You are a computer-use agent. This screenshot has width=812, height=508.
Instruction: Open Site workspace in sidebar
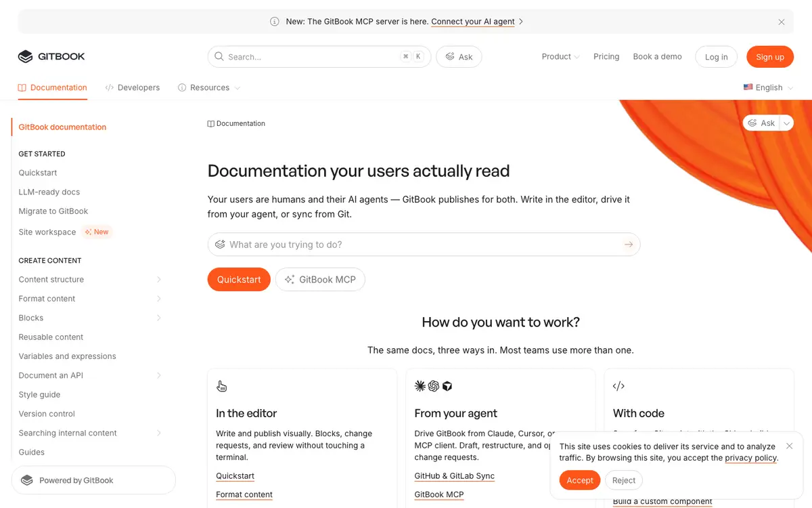(47, 232)
